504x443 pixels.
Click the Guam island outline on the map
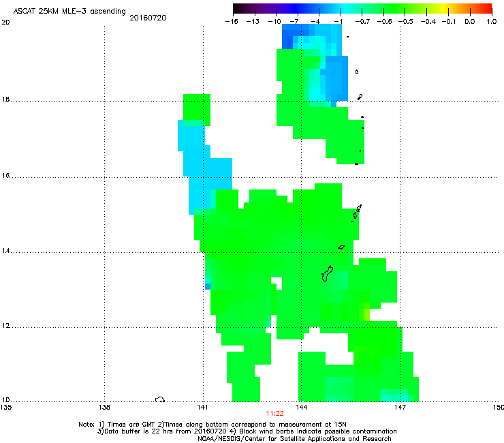(327, 273)
